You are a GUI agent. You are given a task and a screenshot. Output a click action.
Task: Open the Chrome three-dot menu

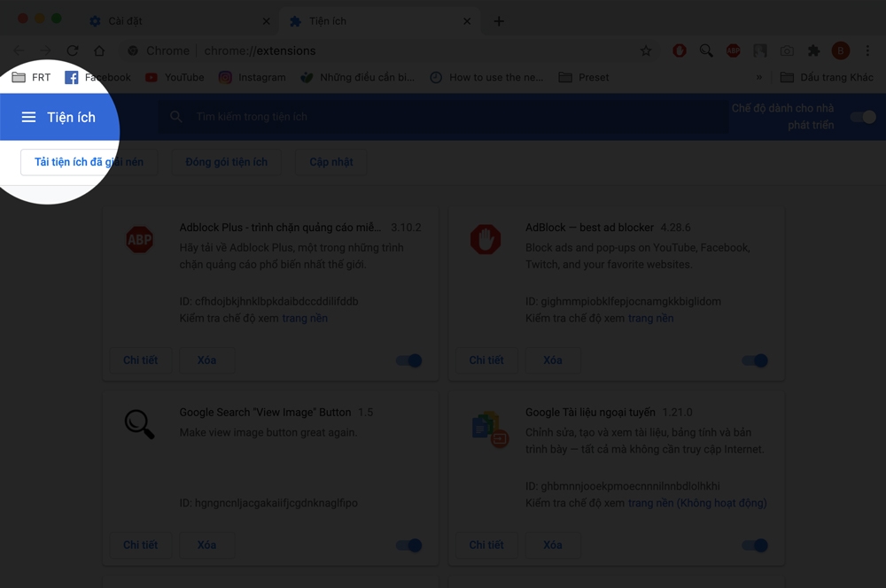pyautogui.click(x=866, y=50)
